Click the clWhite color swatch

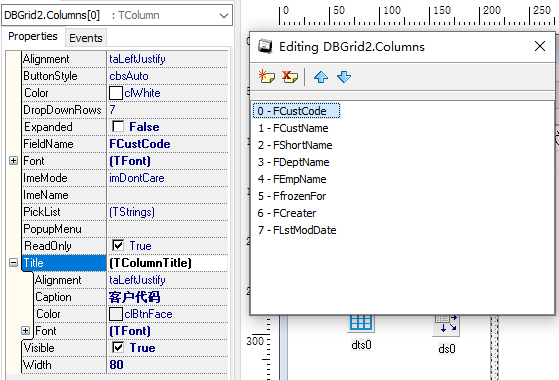click(x=116, y=93)
